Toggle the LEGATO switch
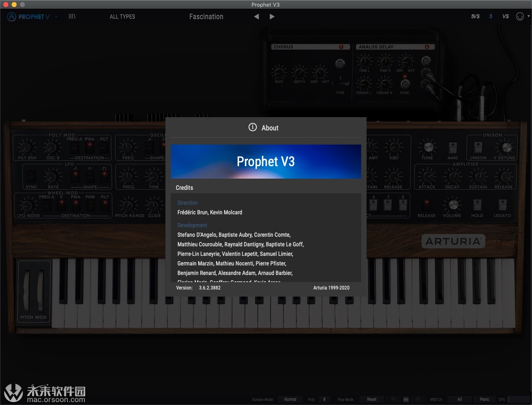This screenshot has height=405, width=532. pyautogui.click(x=502, y=205)
